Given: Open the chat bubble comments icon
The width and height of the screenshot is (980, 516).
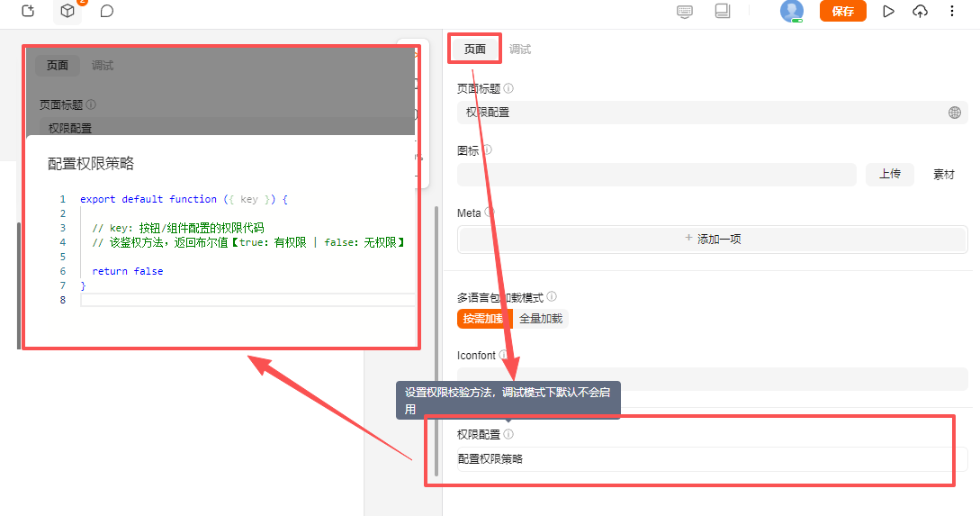Looking at the screenshot, I should coord(107,12).
